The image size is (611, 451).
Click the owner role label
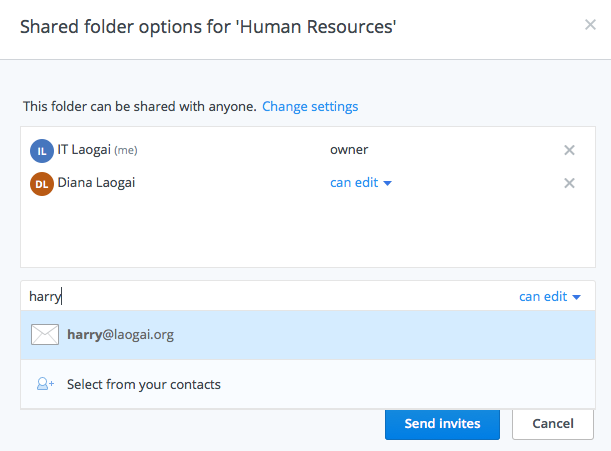pos(349,150)
